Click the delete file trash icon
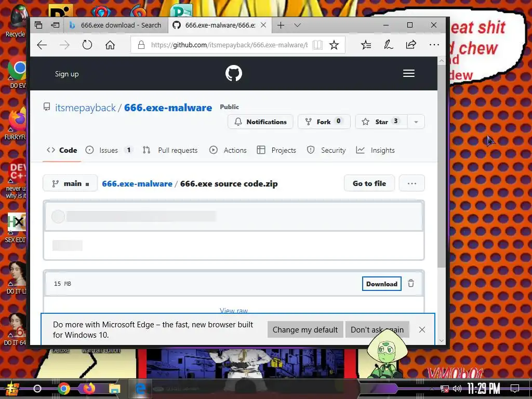 (x=411, y=283)
